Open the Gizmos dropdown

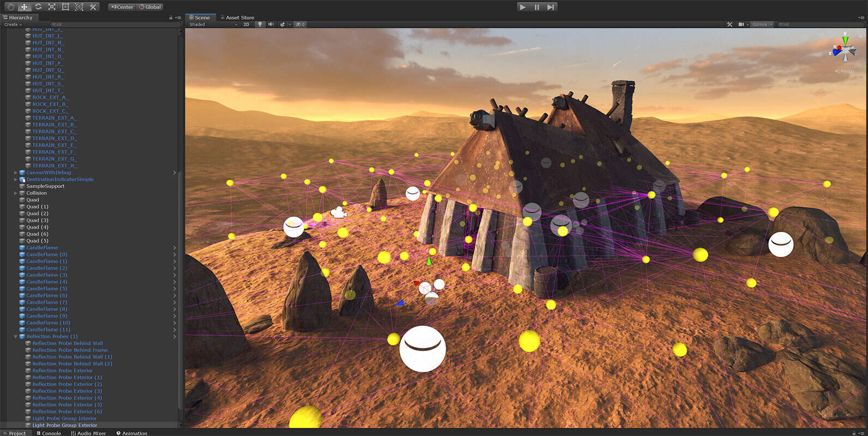pos(761,25)
